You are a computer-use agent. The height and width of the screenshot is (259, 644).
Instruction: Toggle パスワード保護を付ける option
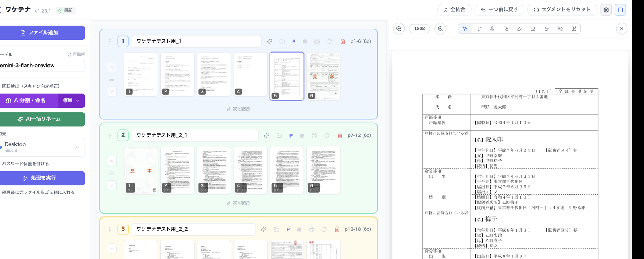[25, 164]
